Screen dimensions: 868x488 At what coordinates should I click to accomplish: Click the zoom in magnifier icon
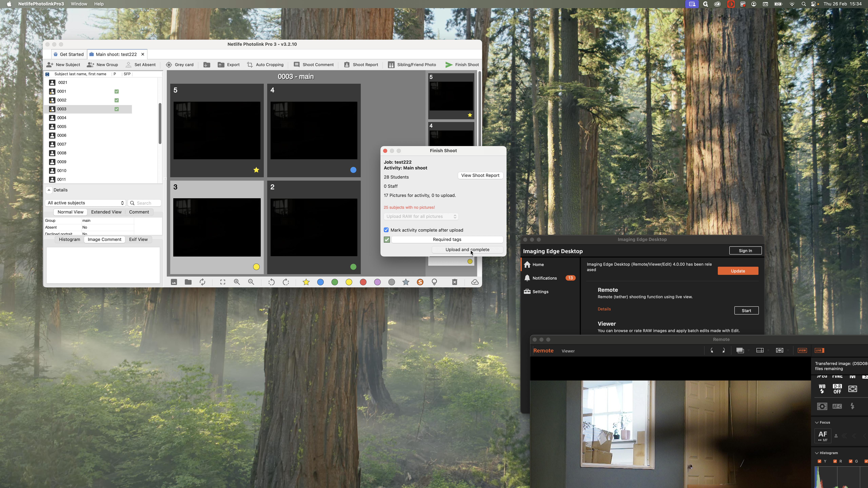click(x=237, y=282)
